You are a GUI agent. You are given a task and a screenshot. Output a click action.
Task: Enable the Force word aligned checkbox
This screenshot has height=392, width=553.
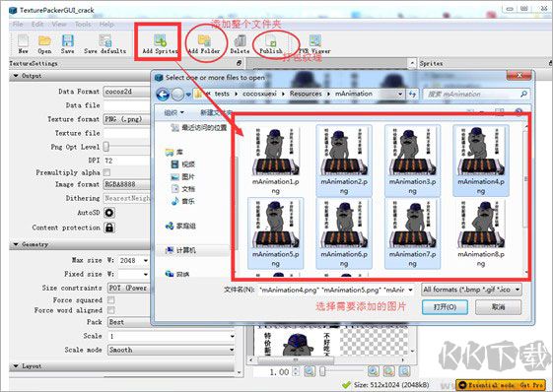point(110,310)
